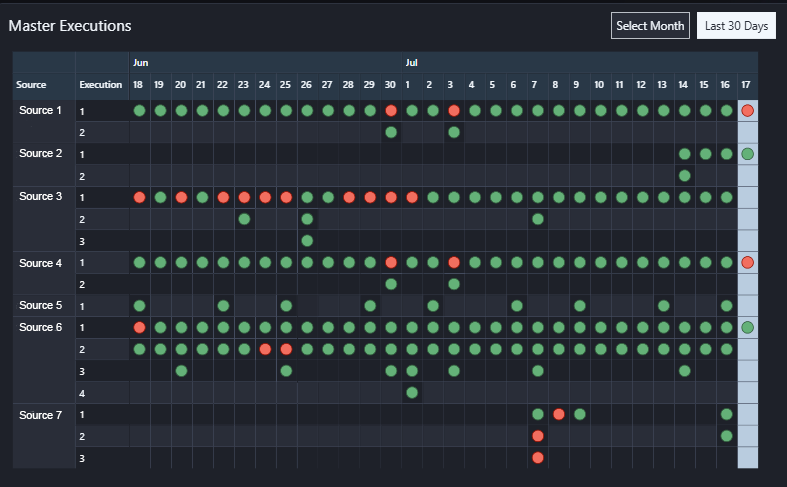
Task: Click the highlighted day 17 column header
Action: point(748,85)
